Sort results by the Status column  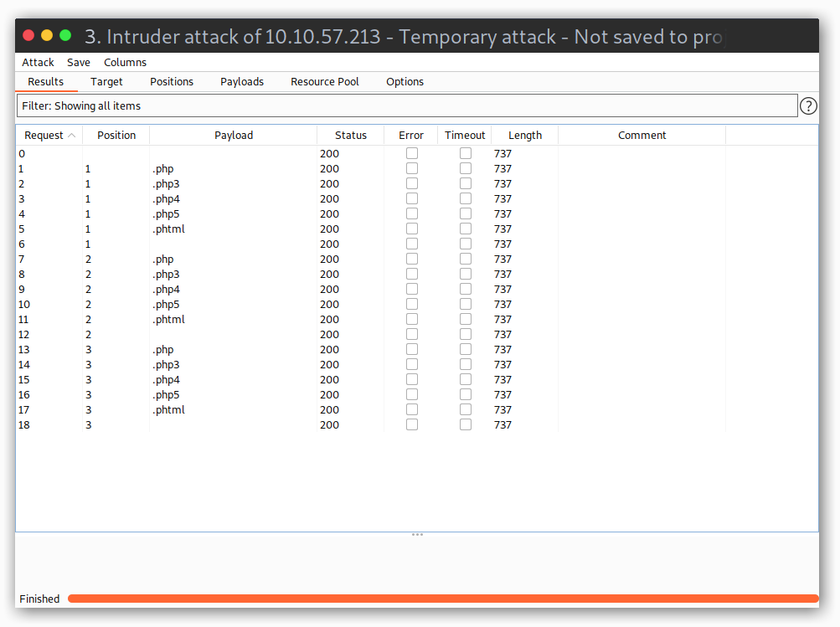tap(350, 135)
